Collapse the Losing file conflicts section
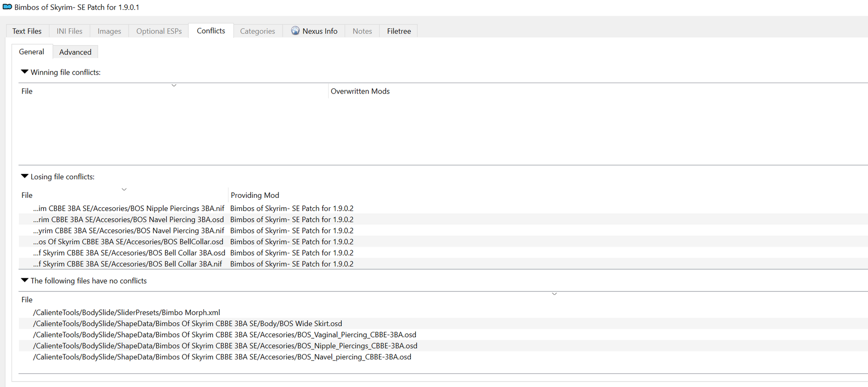Image resolution: width=868 pixels, height=387 pixels. 25,177
